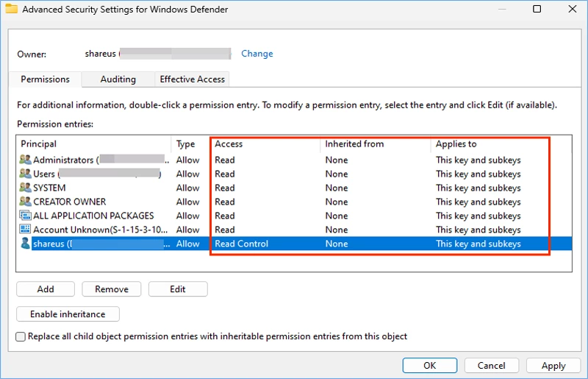The height and width of the screenshot is (379, 588).
Task: Open the Effective Access tab
Action: [192, 79]
